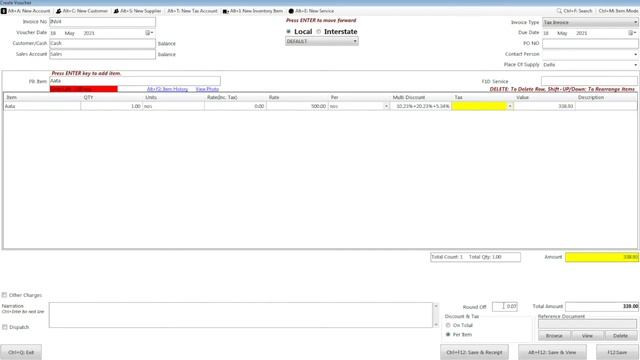Click the Reference Document field
This screenshot has height=360, width=640.
587,324
